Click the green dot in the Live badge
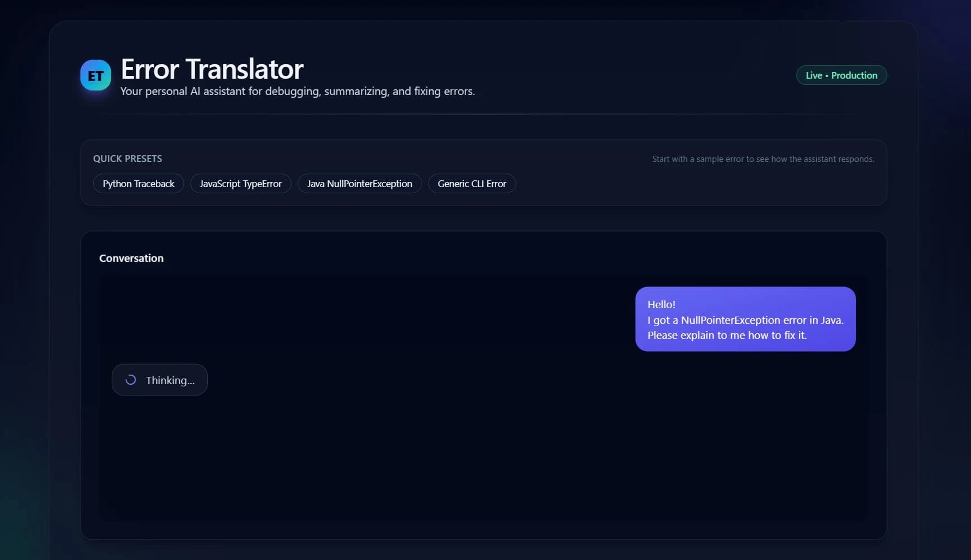This screenshot has height=560, width=971. [x=827, y=75]
